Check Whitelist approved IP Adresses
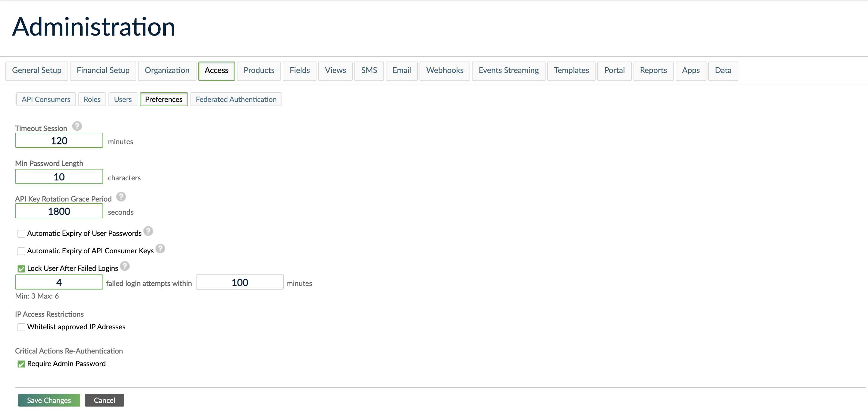868x415 pixels. (21, 327)
